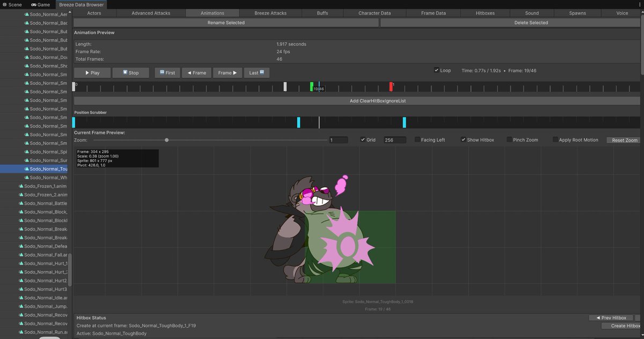This screenshot has height=339, width=644.
Task: Click the clip icon beside Sodo_Normal_Sho
Action: (27, 65)
